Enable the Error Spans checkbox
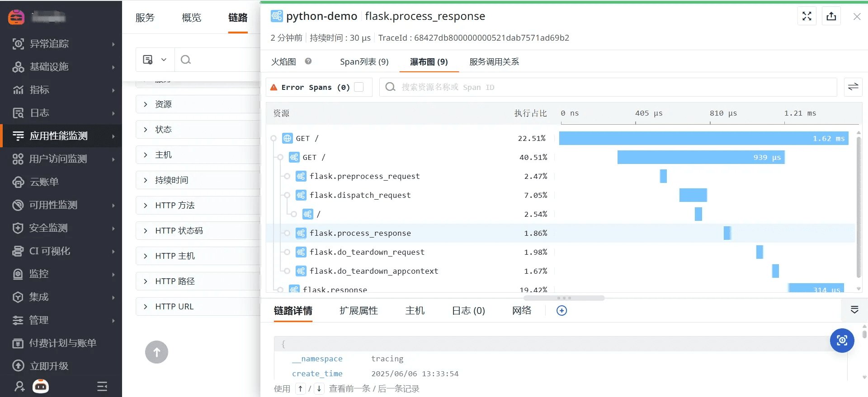 coord(359,87)
